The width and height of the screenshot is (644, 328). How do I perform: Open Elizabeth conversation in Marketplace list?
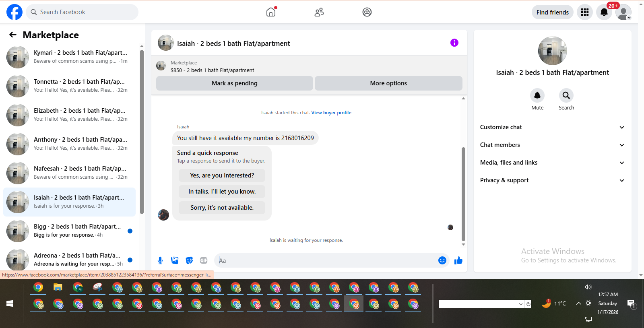point(69,115)
